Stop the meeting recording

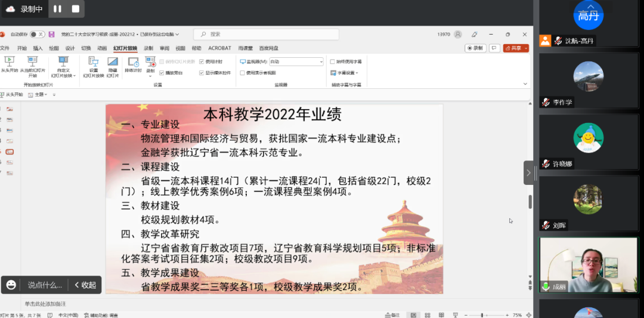(75, 9)
